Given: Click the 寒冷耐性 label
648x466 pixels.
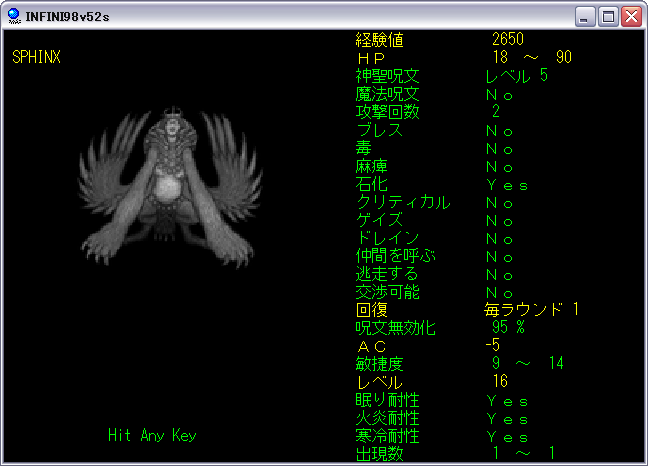Looking at the screenshot, I should pos(387,436).
